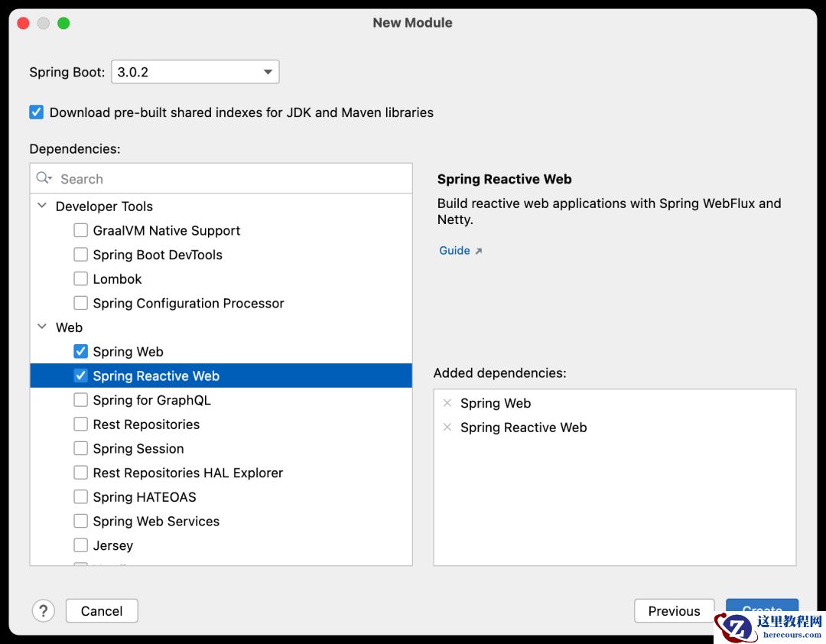Select Spring for GraphQL in the list
The width and height of the screenshot is (826, 644).
151,399
